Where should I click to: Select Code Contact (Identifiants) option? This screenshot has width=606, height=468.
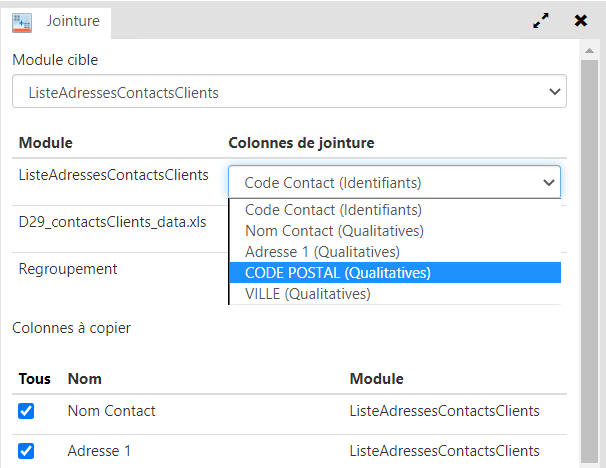[333, 210]
